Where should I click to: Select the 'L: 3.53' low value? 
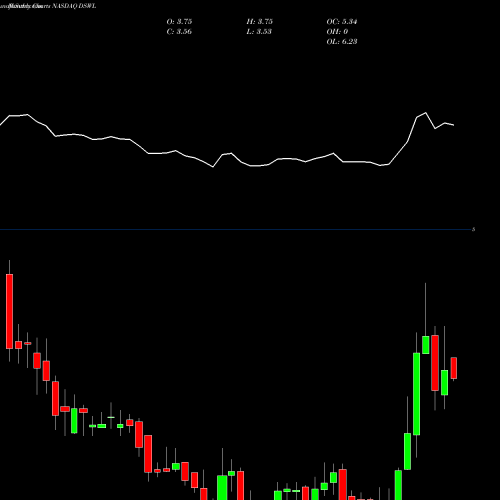[259, 32]
